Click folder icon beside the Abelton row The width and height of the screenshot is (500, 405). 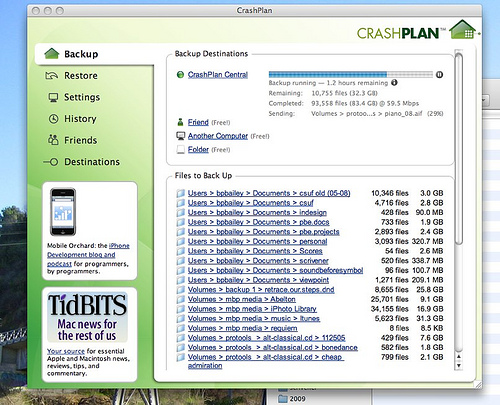tap(180, 299)
